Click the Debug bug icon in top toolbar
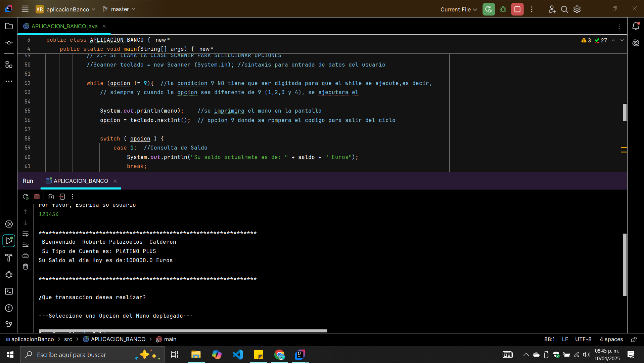644x363 pixels. pos(503,9)
